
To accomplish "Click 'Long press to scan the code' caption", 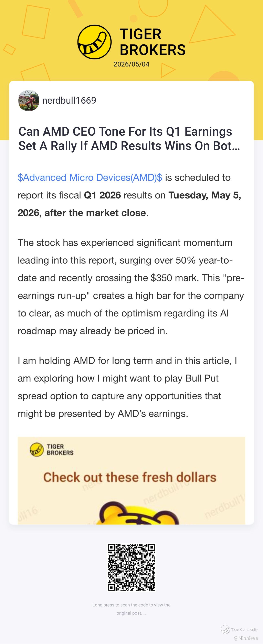I will [x=131, y=609].
